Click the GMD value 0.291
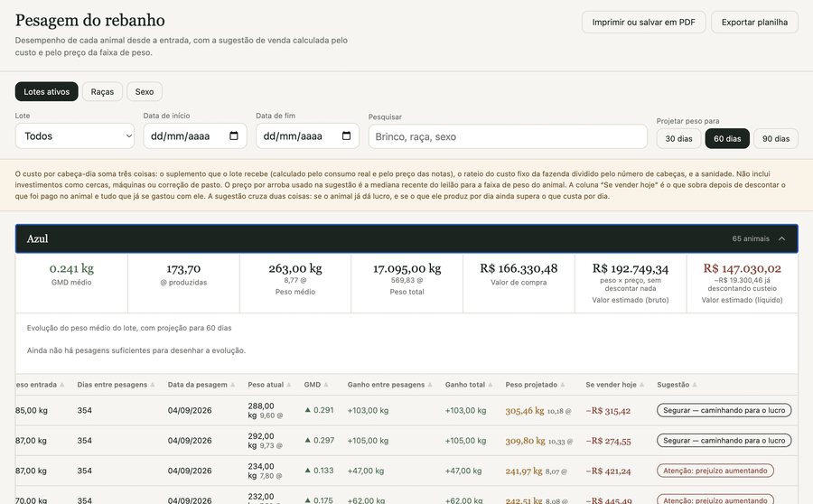Viewport: 813px width, 504px height. click(323, 410)
